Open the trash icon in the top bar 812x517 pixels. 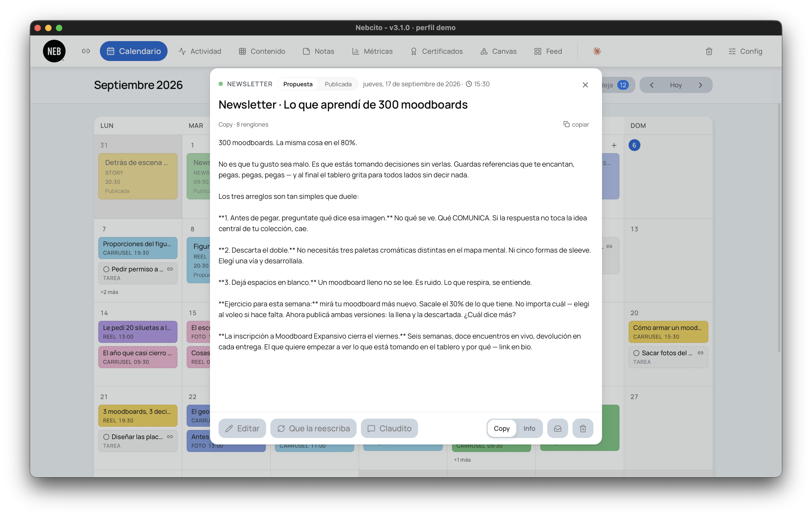709,51
